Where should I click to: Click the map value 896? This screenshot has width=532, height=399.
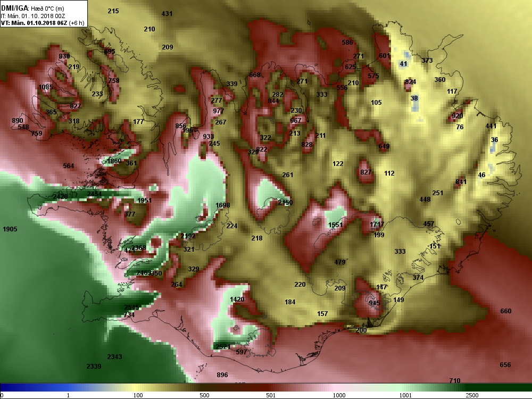(222, 375)
